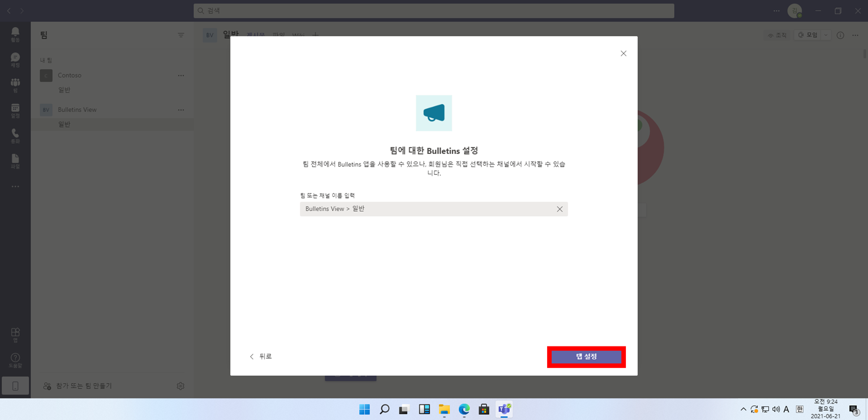The height and width of the screenshot is (420, 868).
Task: Open Windows taskbar search
Action: (x=384, y=409)
